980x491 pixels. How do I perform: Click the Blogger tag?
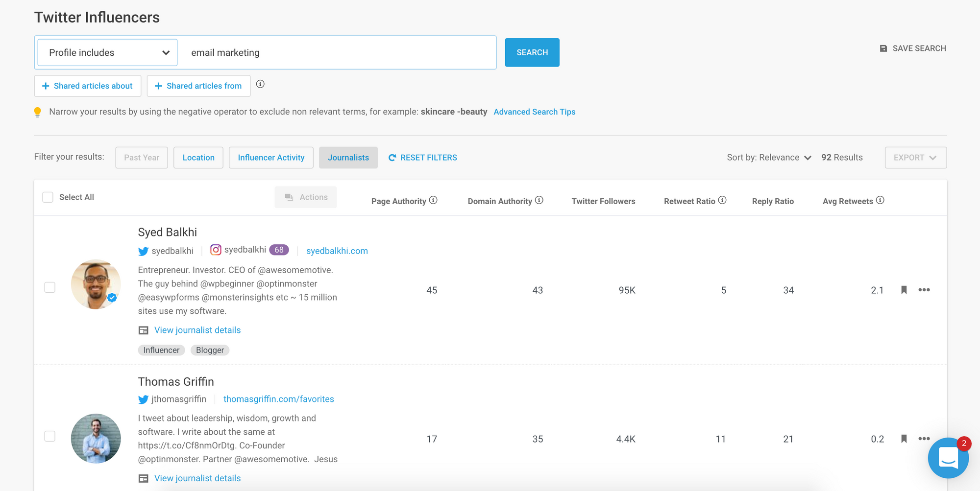coord(210,351)
